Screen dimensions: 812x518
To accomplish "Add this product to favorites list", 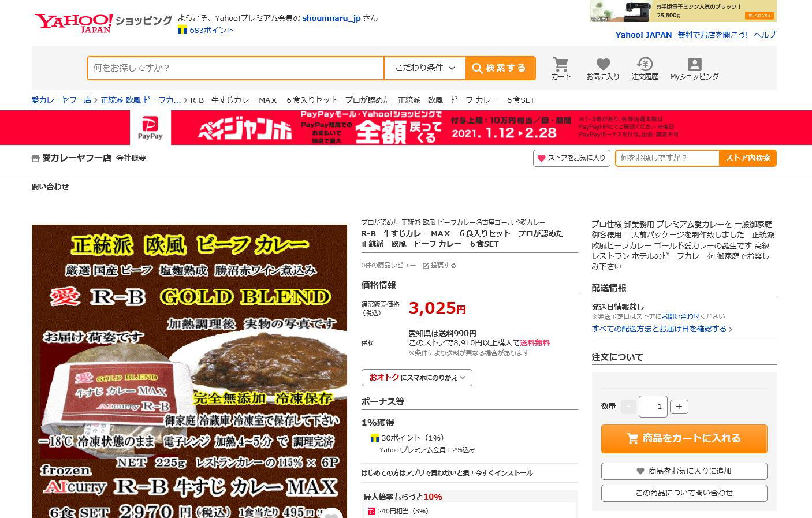I will point(684,471).
